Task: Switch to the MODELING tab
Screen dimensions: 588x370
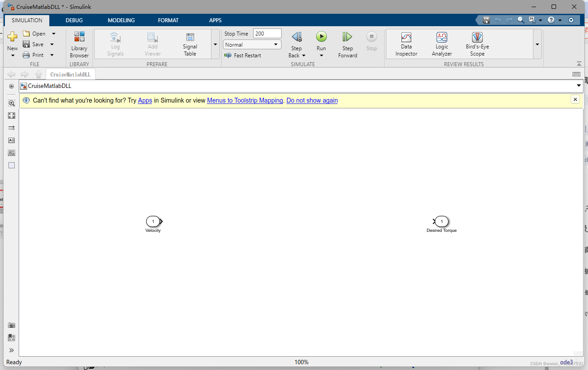Action: point(121,20)
